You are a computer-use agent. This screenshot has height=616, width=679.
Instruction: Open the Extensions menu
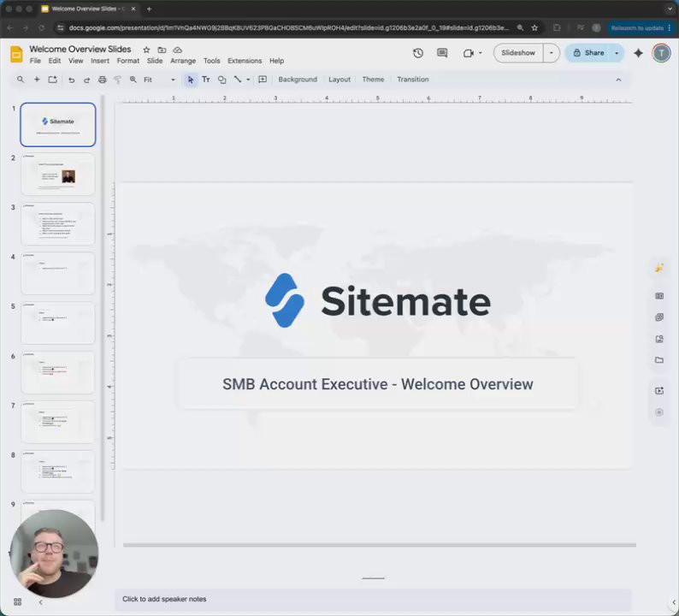(x=245, y=61)
